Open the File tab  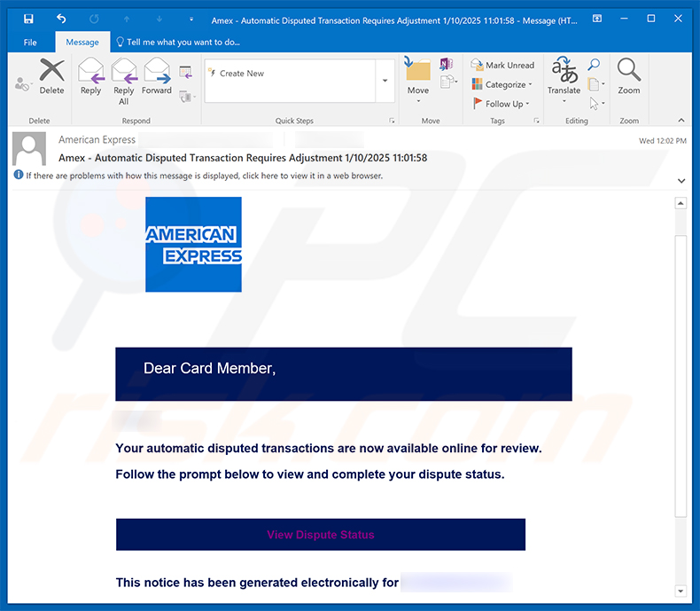pos(30,43)
